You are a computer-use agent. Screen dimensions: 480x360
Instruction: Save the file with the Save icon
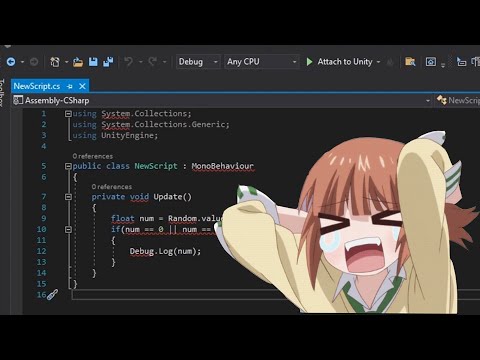pyautogui.click(x=93, y=62)
